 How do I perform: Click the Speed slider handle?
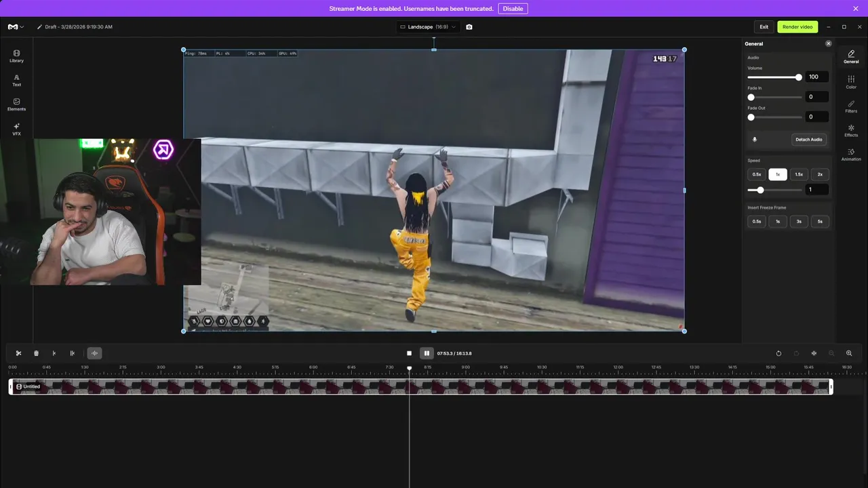(x=760, y=190)
